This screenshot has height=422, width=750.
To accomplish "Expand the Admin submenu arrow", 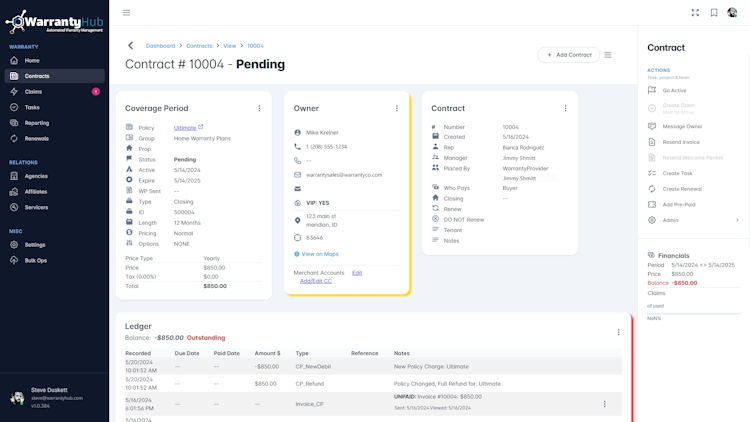I will [737, 220].
